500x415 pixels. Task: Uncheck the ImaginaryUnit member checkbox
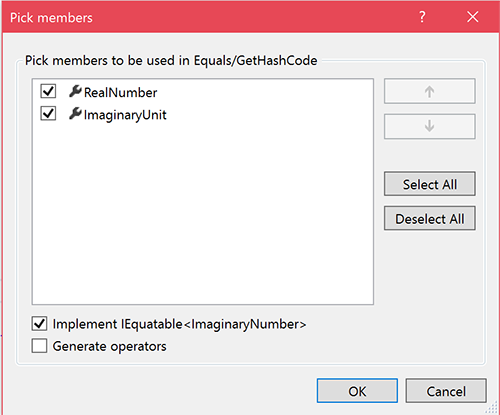[x=48, y=113]
